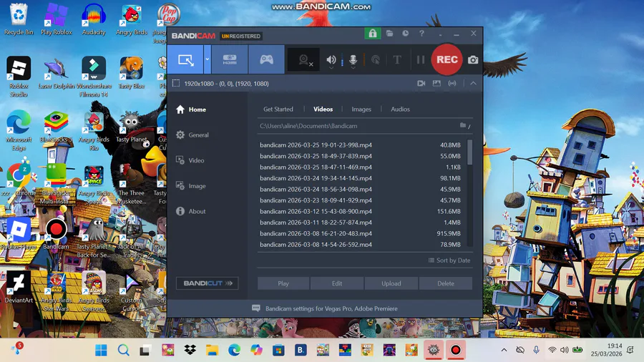This screenshot has height=362, width=644.
Task: Switch to the Images tab
Action: click(x=361, y=109)
